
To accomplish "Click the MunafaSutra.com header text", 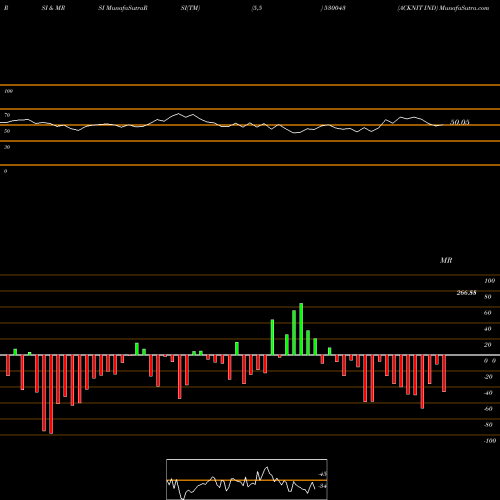I will click(x=464, y=8).
